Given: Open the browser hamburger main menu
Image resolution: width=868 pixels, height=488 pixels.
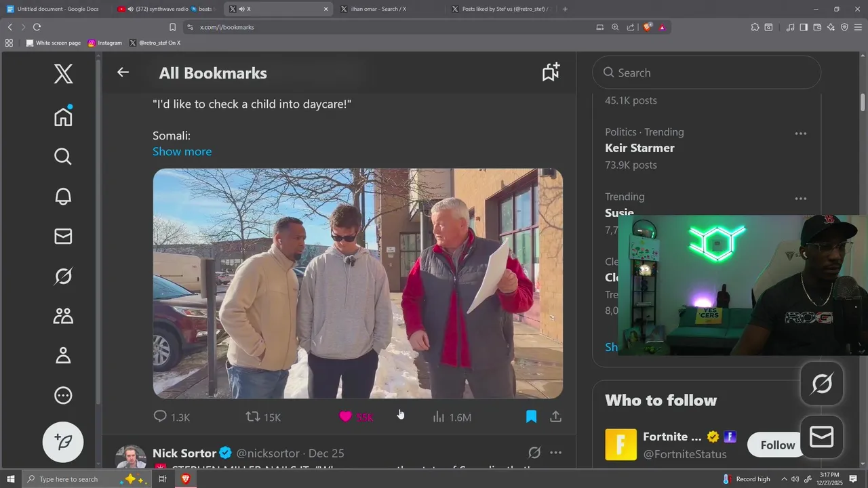Looking at the screenshot, I should pyautogui.click(x=858, y=27).
